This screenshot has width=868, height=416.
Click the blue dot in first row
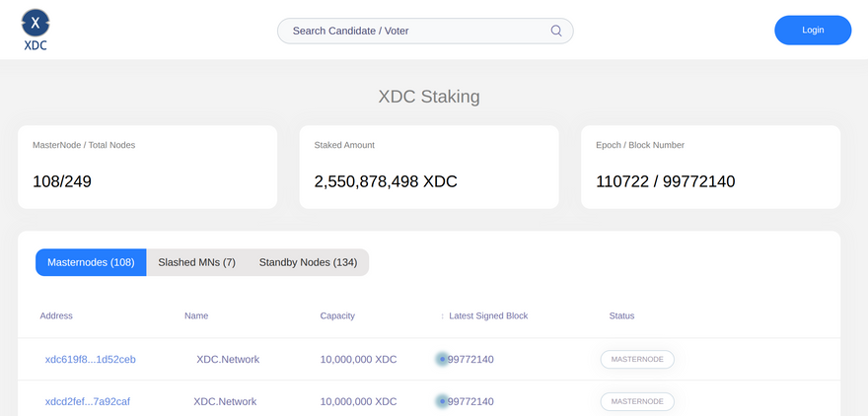click(x=442, y=360)
